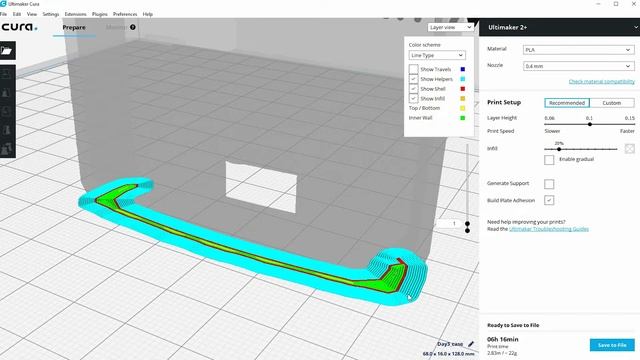This screenshot has height=360, width=640.
Task: Switch to the Monitor tab
Action: click(116, 27)
